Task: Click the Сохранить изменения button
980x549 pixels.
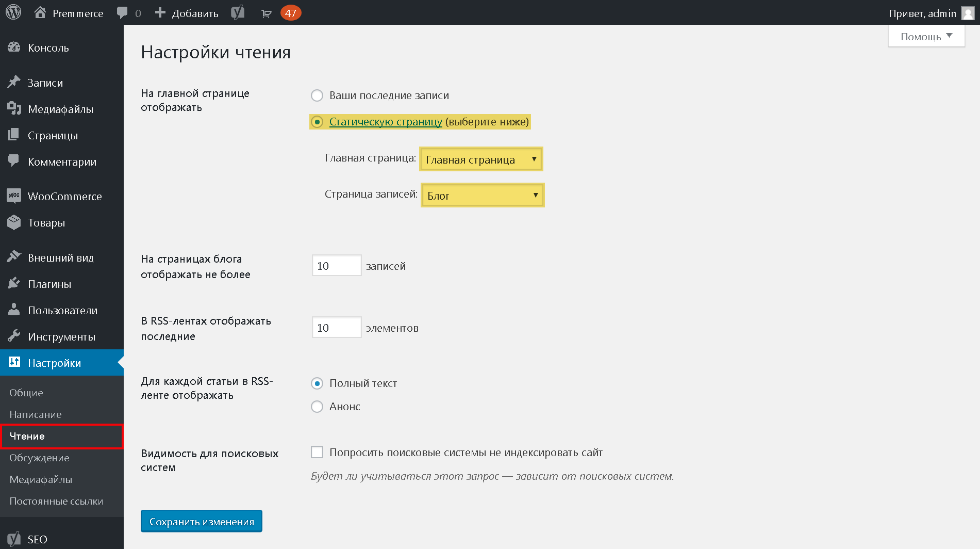Action: pos(202,521)
